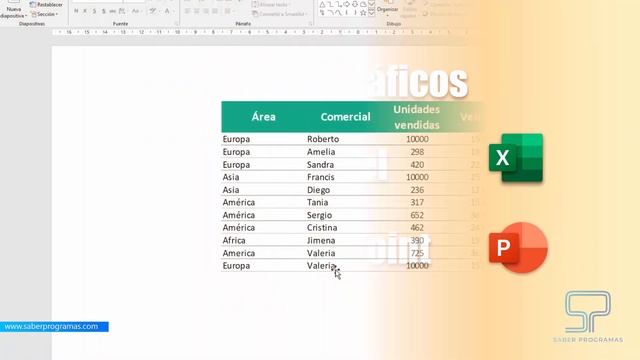Click the Tania cell
The height and width of the screenshot is (360, 640).
[x=318, y=202]
